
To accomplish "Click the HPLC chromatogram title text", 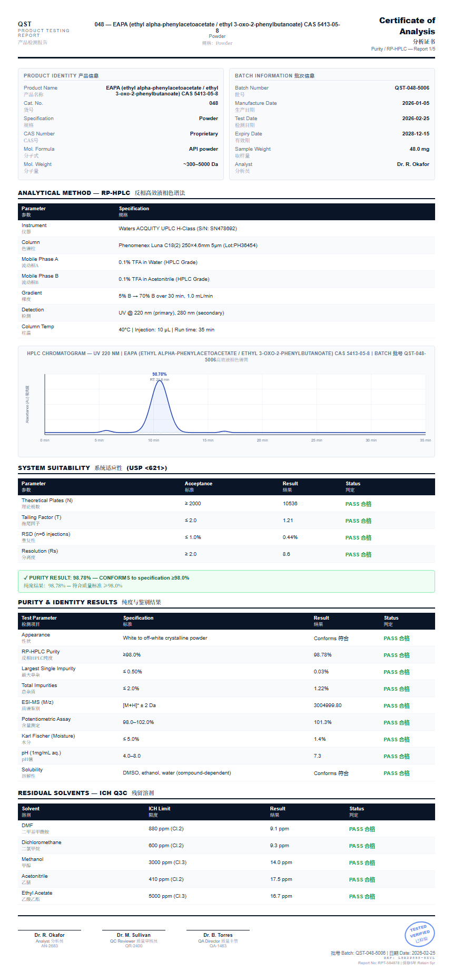I will point(226,357).
